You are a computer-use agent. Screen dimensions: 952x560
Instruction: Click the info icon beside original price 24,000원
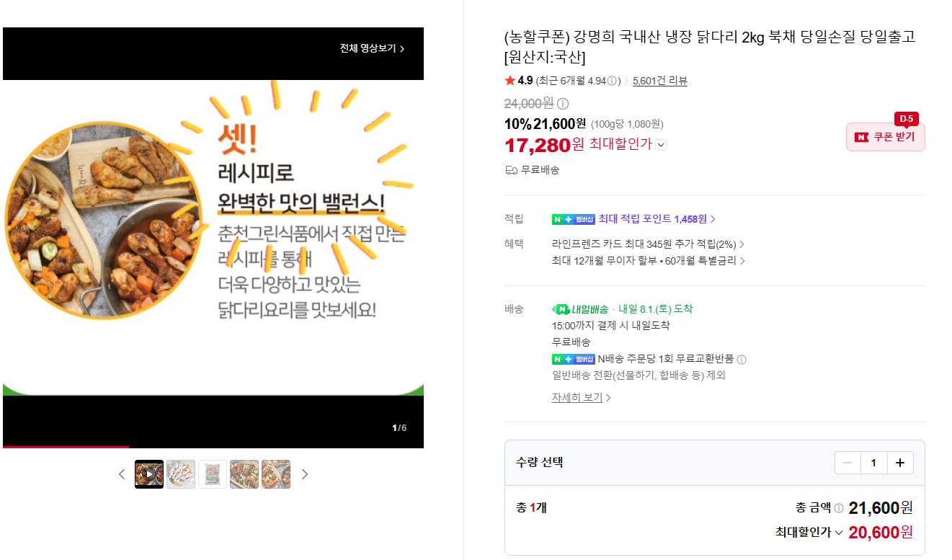coord(563,104)
